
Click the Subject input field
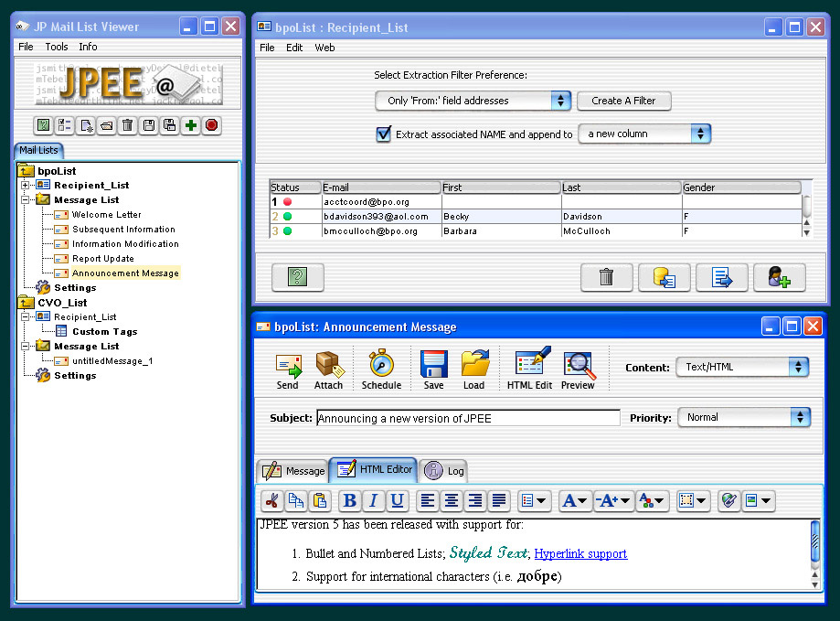tap(468, 418)
